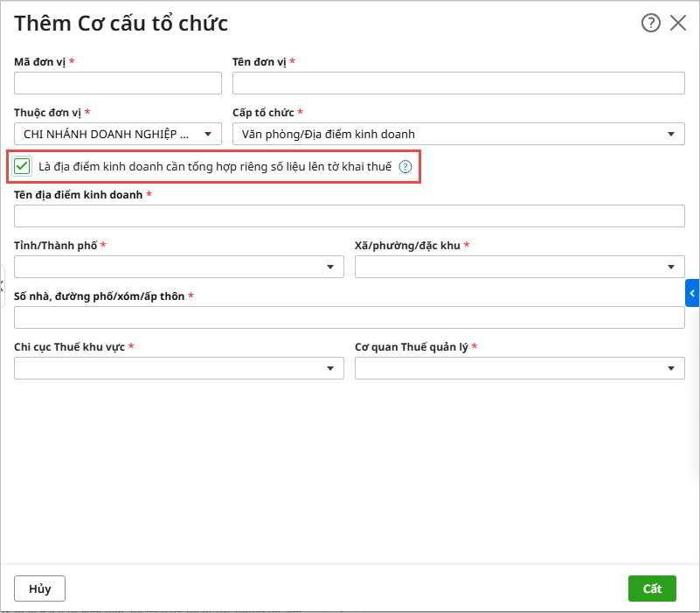
Task: Open the help icon in dialog header
Action: coord(650,24)
